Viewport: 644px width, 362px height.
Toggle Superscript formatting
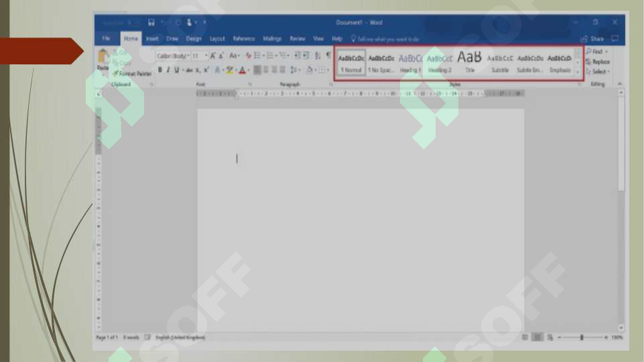[206, 70]
